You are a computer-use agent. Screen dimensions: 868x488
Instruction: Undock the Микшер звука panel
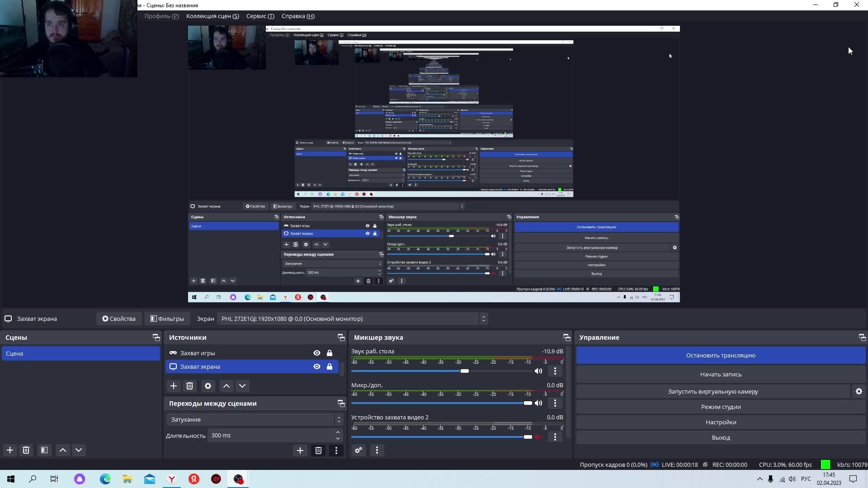566,338
